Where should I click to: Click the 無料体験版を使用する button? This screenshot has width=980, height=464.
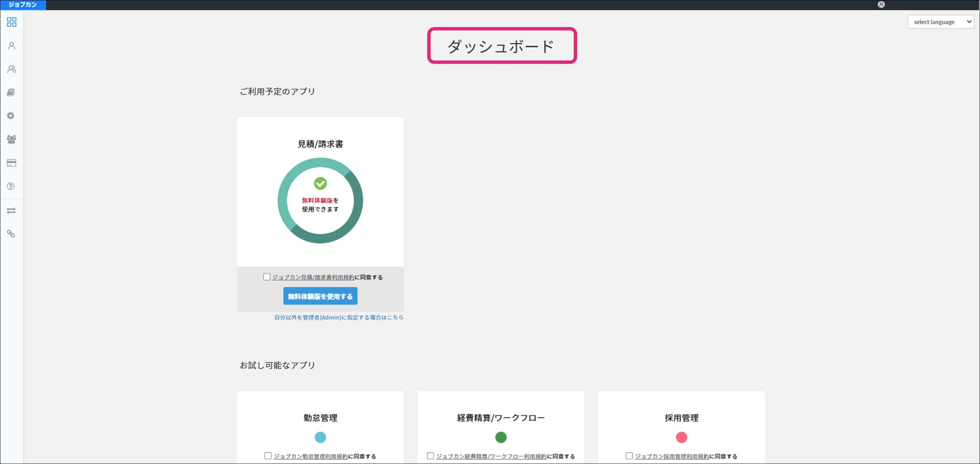pos(320,296)
